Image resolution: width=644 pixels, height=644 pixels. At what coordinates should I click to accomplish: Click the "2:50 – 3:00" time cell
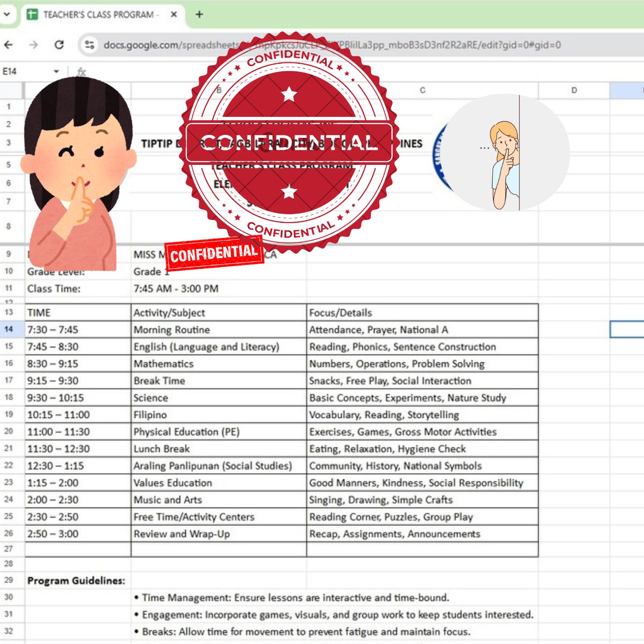point(78,534)
